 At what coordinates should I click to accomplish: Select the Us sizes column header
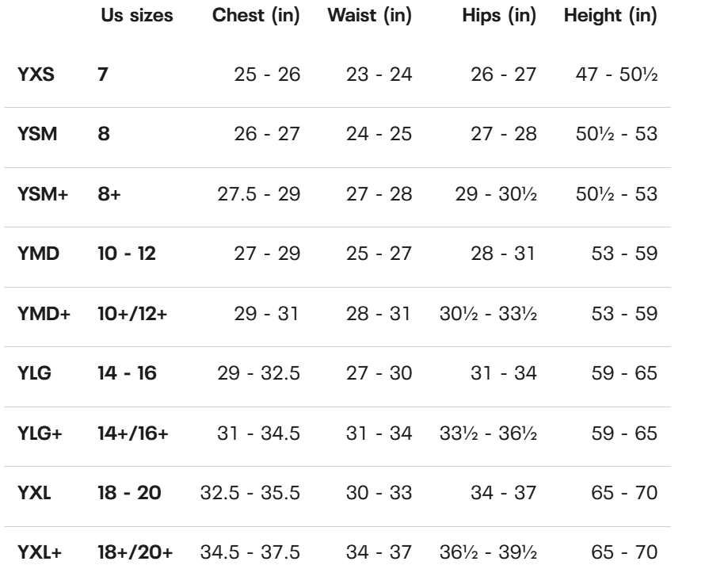click(x=137, y=15)
